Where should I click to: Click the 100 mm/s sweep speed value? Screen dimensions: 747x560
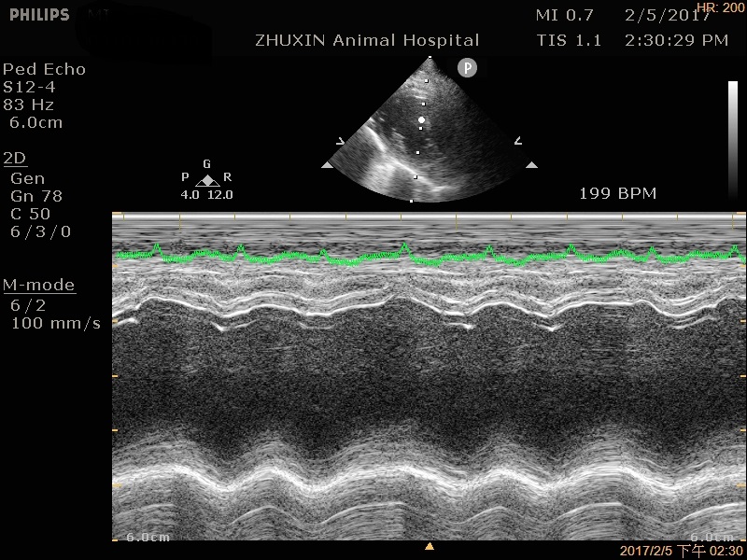[x=56, y=323]
